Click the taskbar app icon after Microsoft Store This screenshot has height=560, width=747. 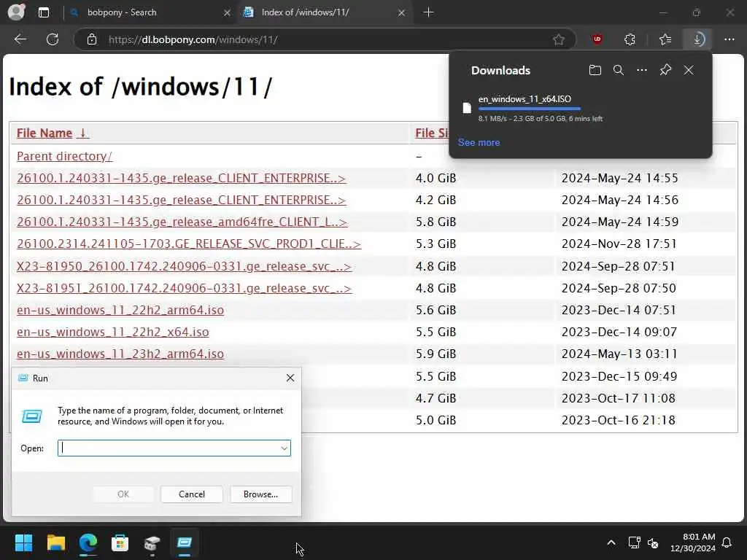click(152, 542)
